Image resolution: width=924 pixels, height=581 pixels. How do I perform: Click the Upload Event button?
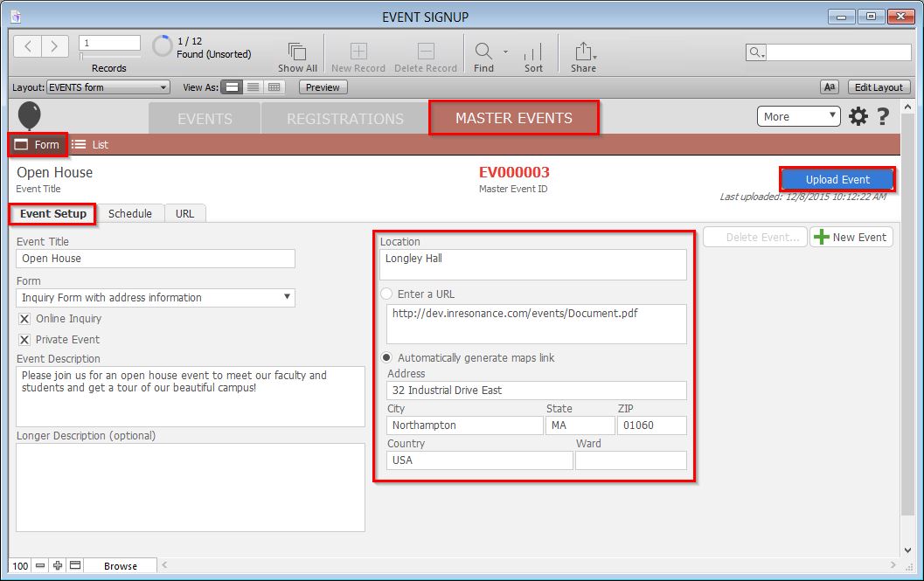837,180
